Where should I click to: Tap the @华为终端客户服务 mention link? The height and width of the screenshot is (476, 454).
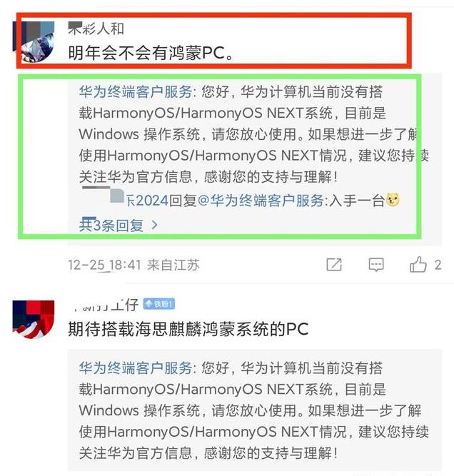point(261,201)
